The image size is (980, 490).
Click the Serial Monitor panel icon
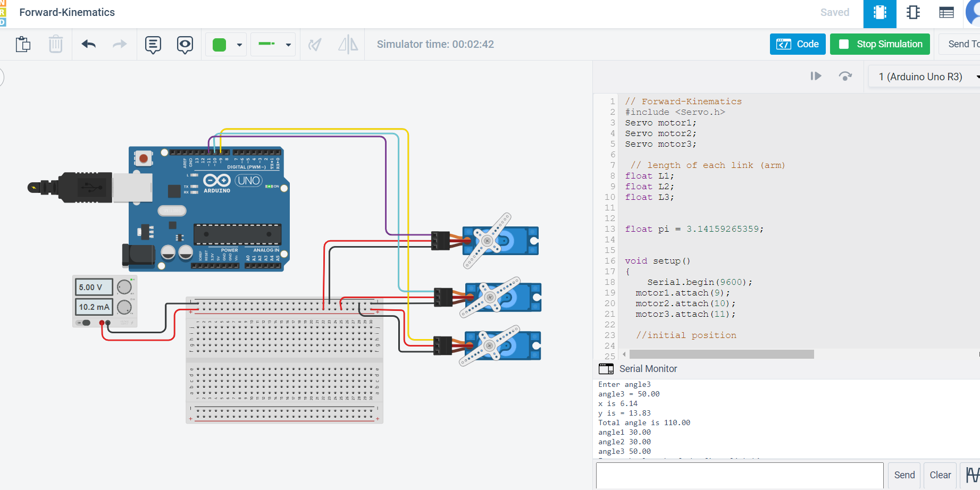606,368
